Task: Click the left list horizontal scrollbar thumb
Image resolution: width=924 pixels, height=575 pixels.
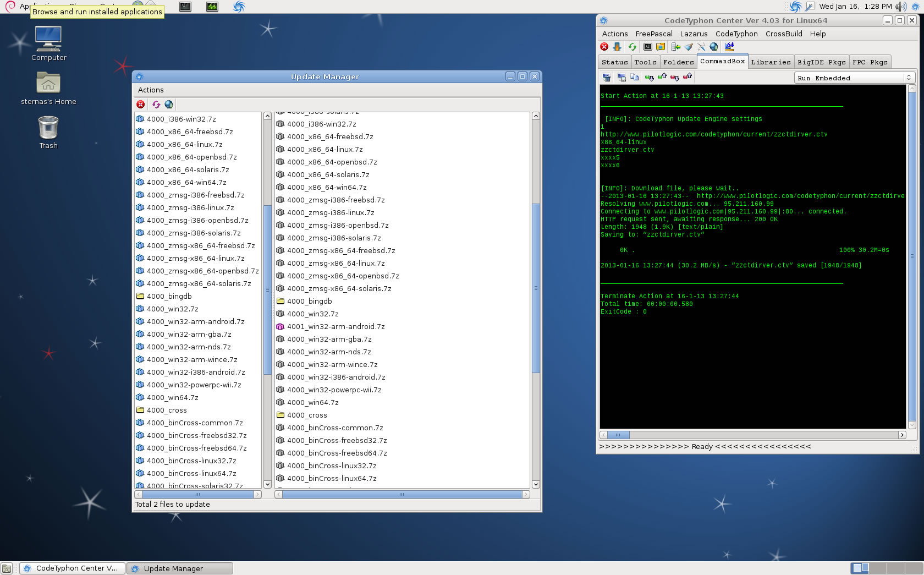Action: (198, 494)
